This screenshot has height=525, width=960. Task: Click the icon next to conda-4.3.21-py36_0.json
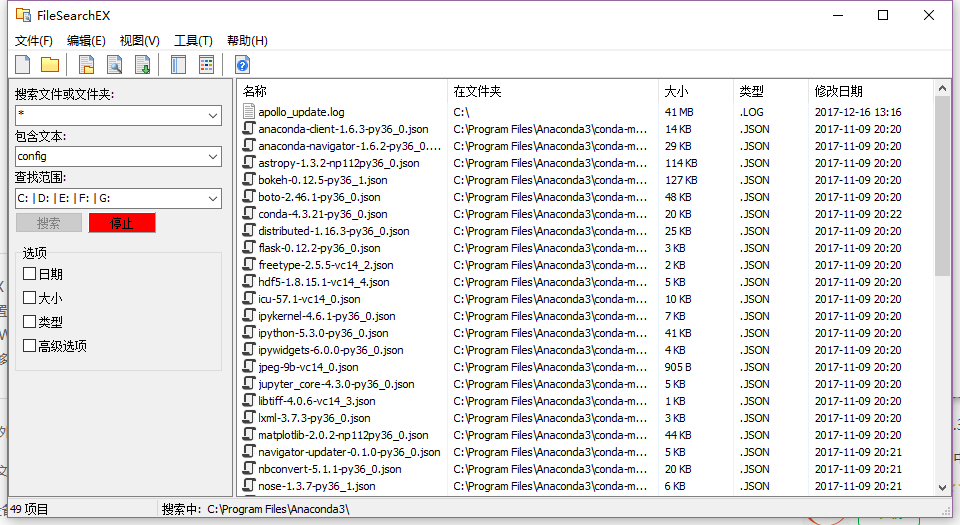249,214
